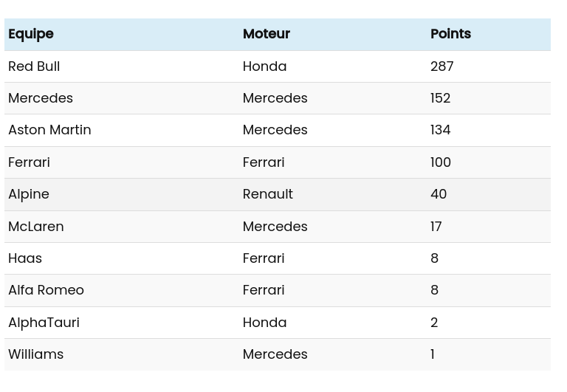The height and width of the screenshot is (392, 567).
Task: Click Honda engine in AlphaTauri row
Action: pyautogui.click(x=264, y=322)
